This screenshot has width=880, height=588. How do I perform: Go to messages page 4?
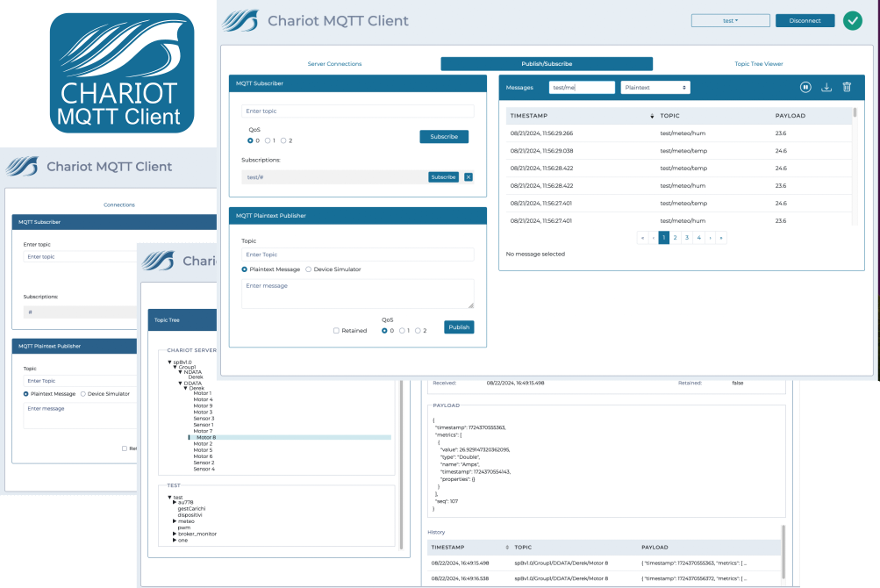pos(698,238)
